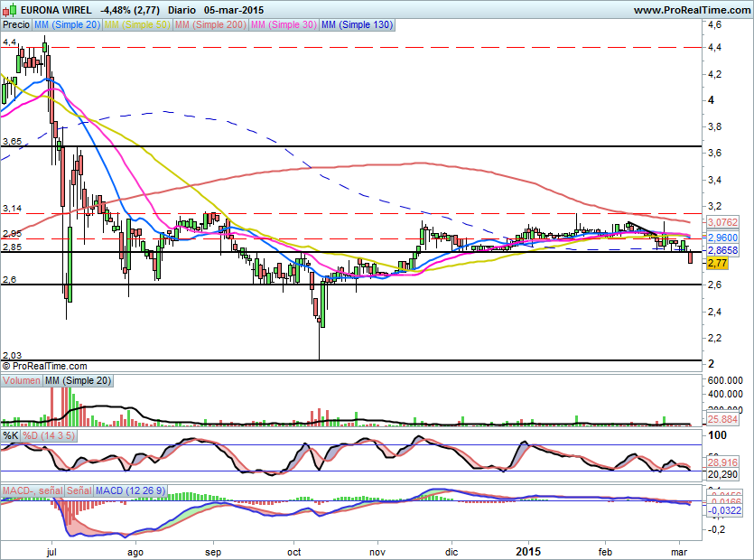Click the 25.884 volume value tag
Screen dimensions: 754x560
[x=722, y=419]
